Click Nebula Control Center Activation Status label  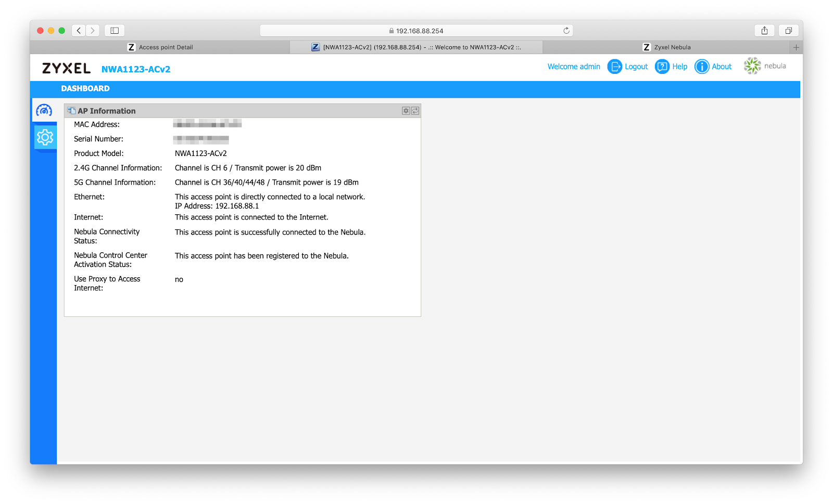click(x=110, y=260)
